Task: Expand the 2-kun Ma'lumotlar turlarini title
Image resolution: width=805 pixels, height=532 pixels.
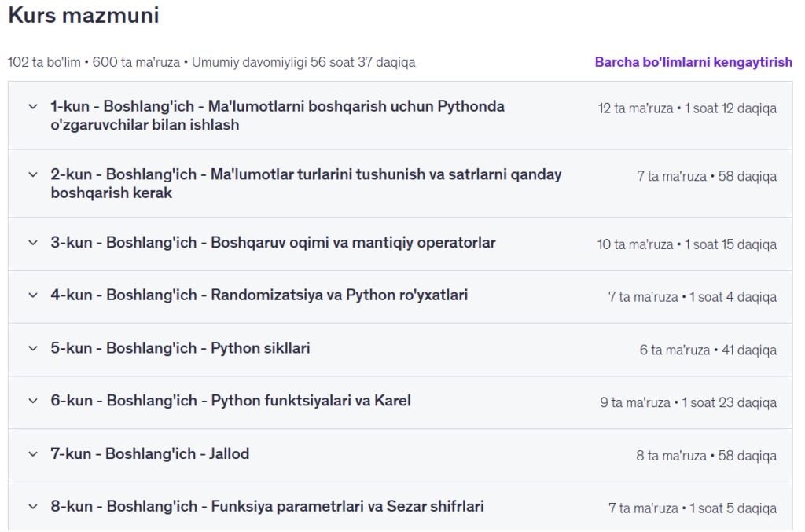Action: pos(306,183)
